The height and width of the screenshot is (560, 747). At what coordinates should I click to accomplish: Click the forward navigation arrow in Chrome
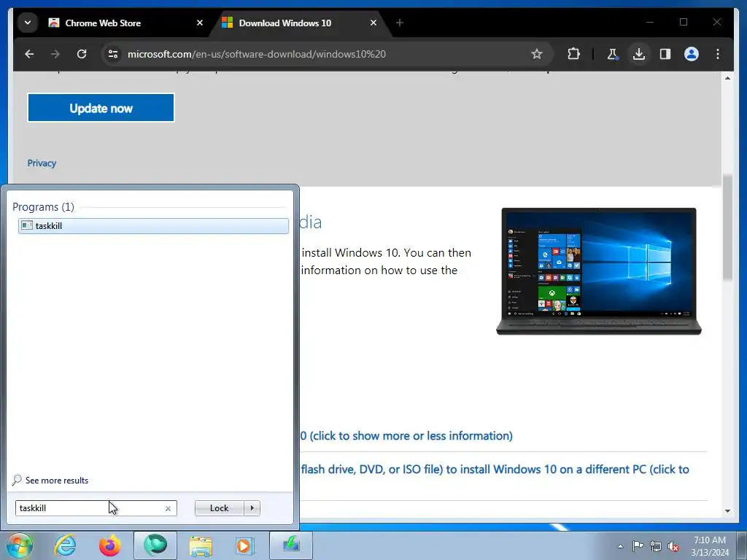pos(55,54)
